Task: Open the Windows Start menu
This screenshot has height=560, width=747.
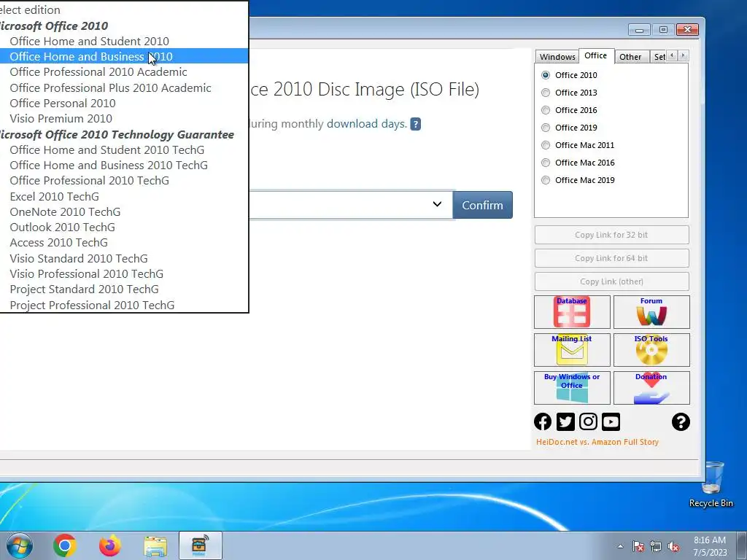Action: click(x=20, y=545)
